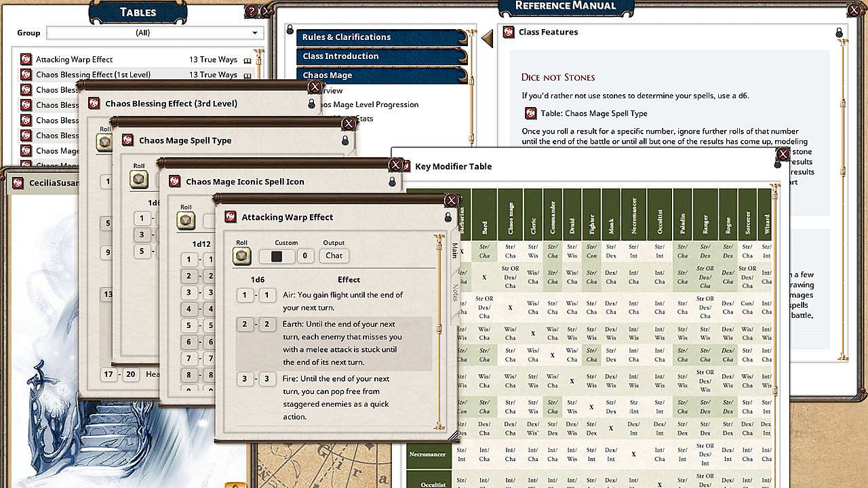Click module book icon beside Attacking Warp Effect row

247,60
